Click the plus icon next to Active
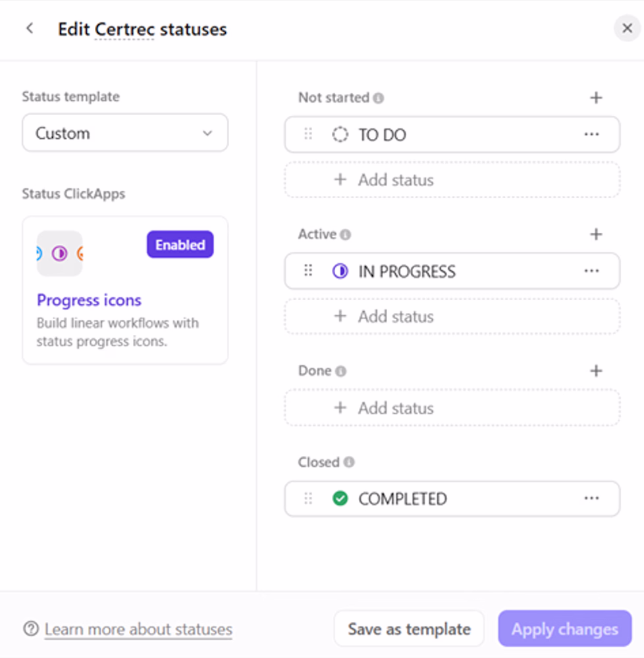 [596, 234]
